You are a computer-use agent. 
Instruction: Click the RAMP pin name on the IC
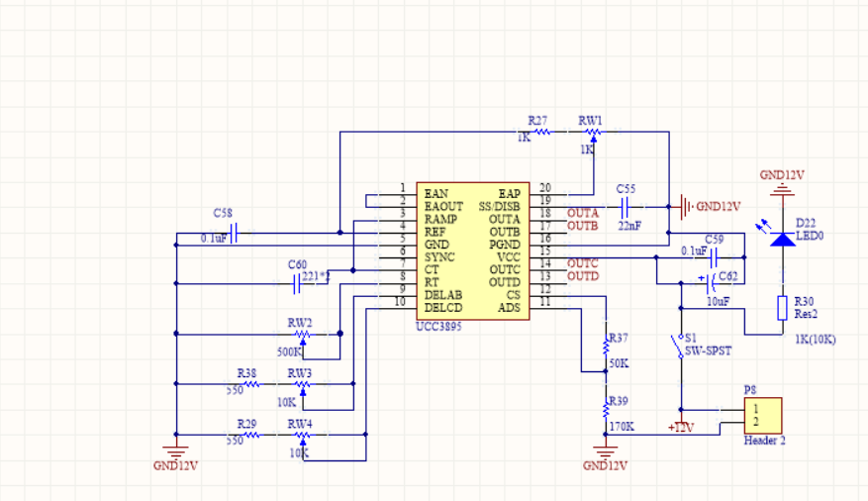(440, 219)
